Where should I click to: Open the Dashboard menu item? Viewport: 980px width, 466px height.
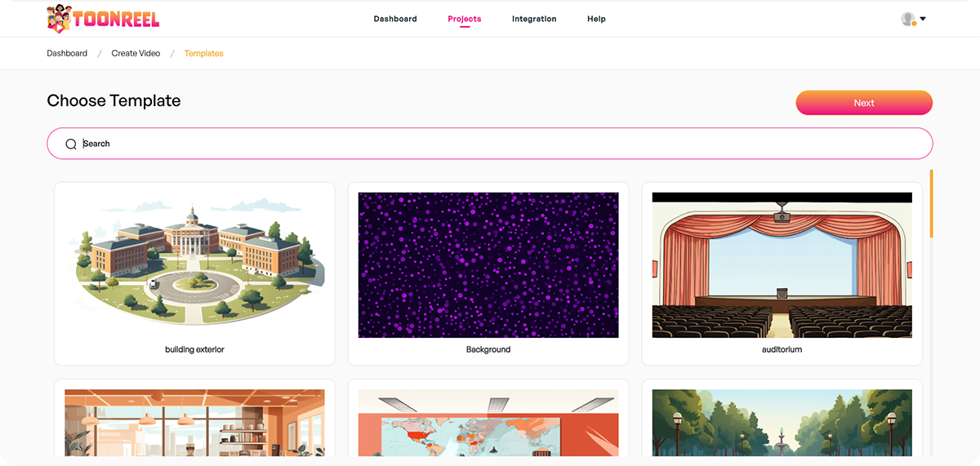point(395,19)
